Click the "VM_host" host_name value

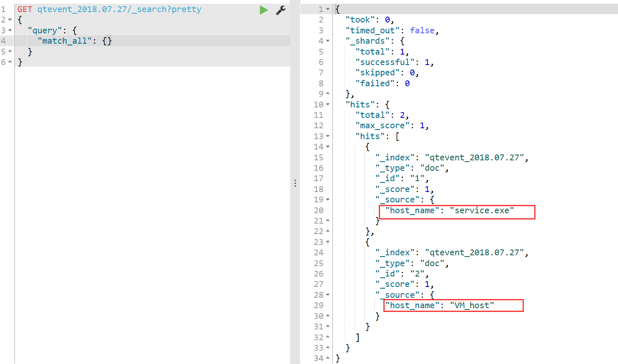pos(472,305)
